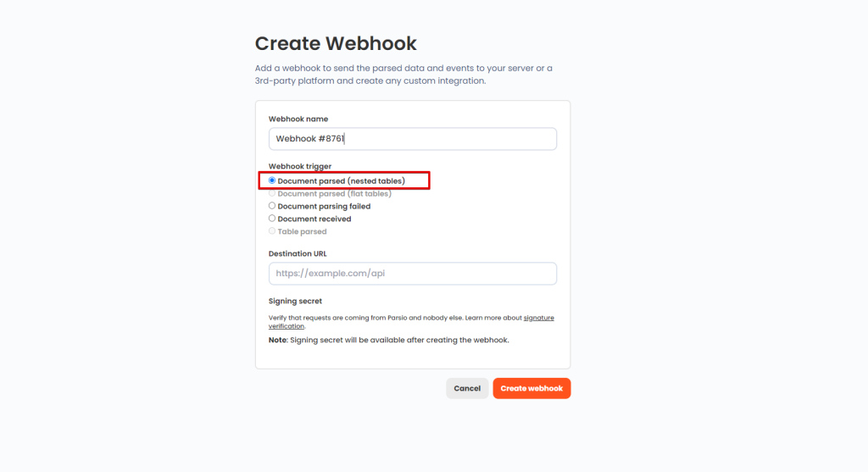Open the signature verification link
Viewport: 868px width, 472px height.
538,318
